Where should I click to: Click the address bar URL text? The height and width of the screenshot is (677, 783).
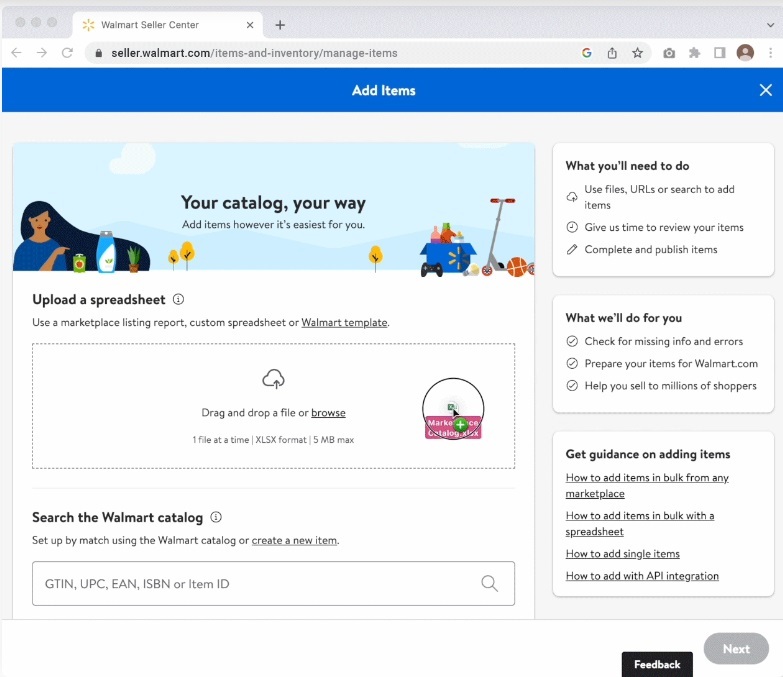(x=254, y=53)
